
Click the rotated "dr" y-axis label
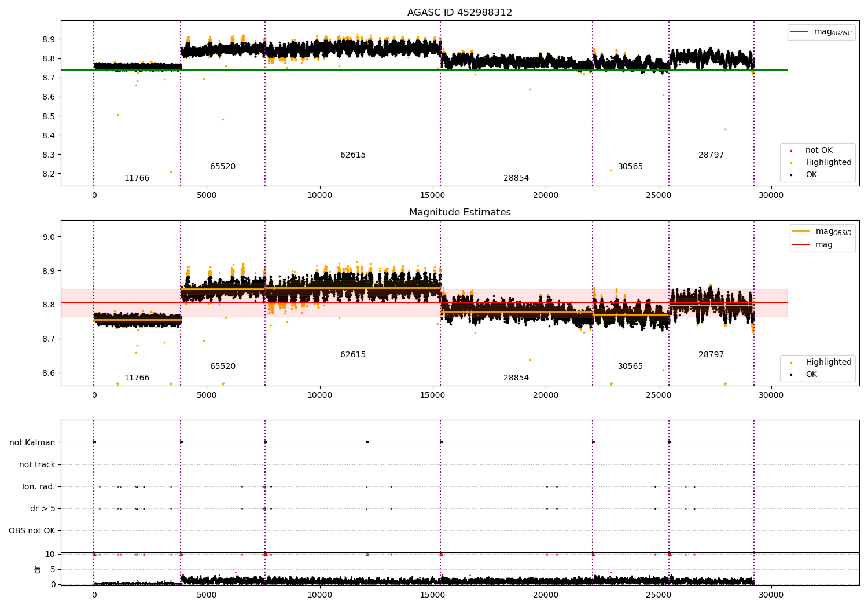pyautogui.click(x=38, y=569)
